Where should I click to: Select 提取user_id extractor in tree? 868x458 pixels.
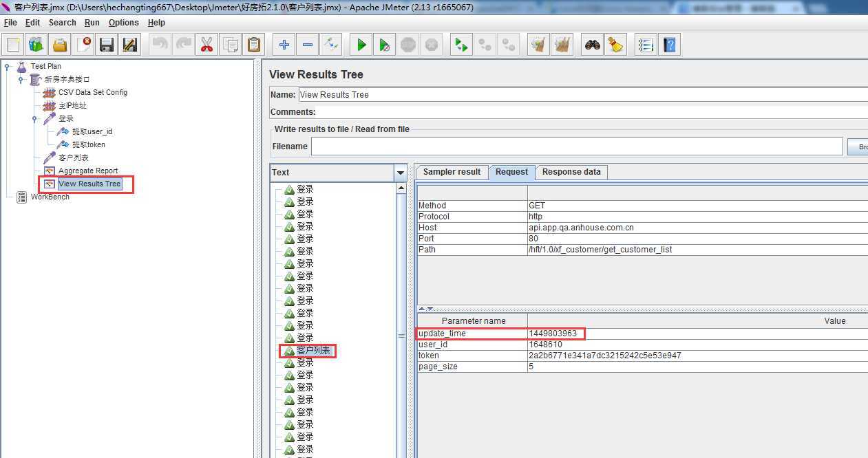tap(92, 131)
